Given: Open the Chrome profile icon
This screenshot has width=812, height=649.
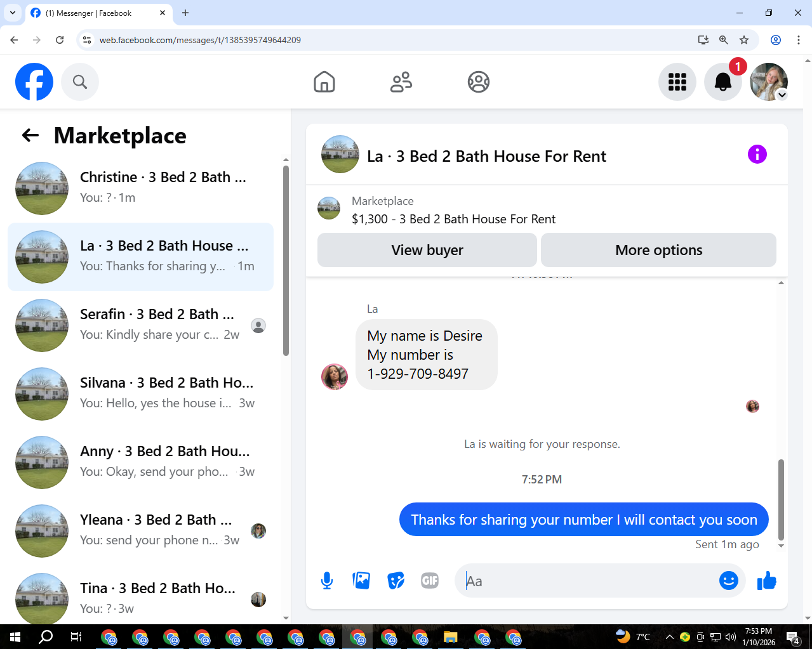Looking at the screenshot, I should point(776,40).
